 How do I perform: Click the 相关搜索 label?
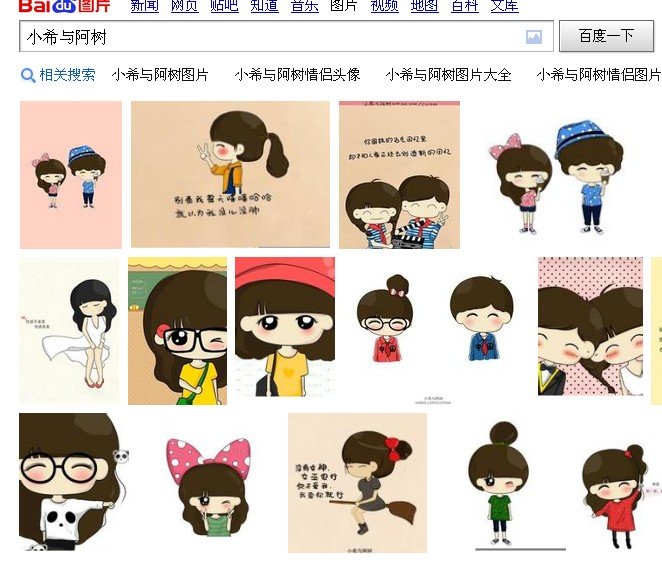67,75
